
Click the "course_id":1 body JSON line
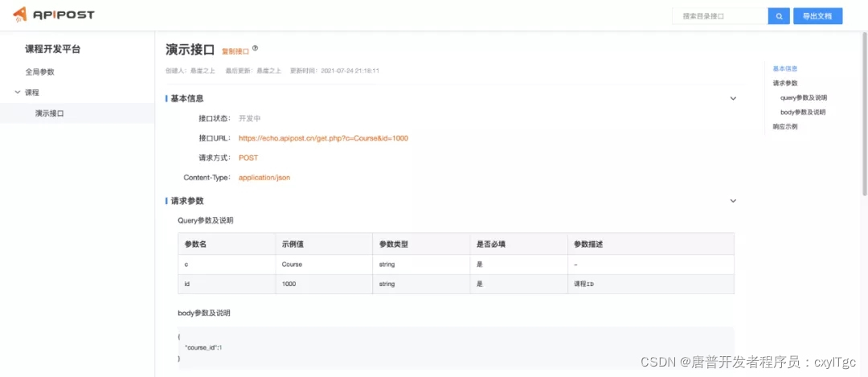click(x=203, y=347)
